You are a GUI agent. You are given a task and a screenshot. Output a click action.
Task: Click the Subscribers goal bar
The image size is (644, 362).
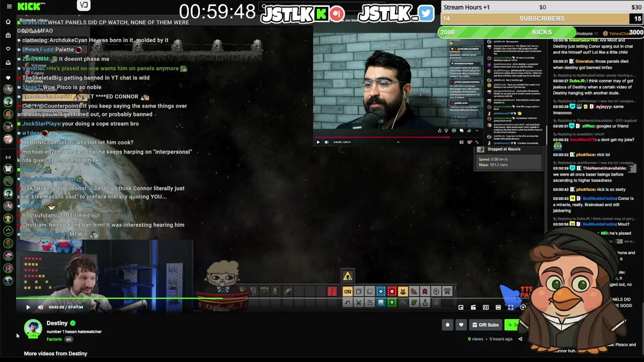tap(541, 19)
